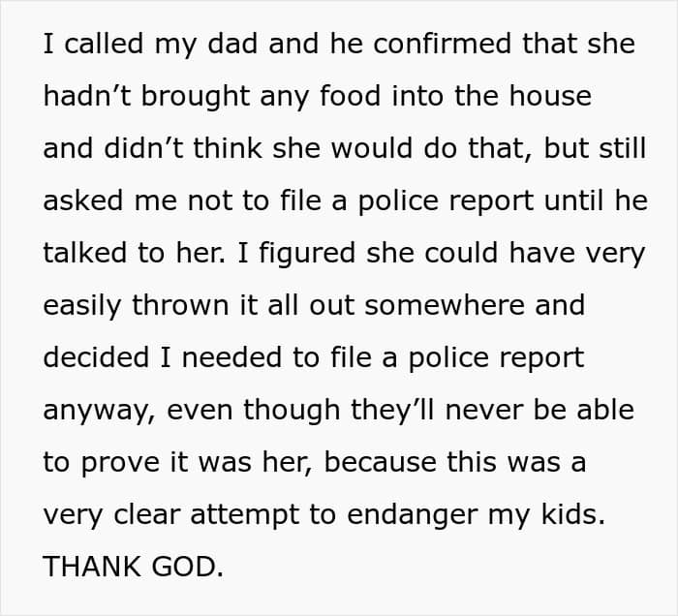Viewport: 678px width, 616px height.
Task: Click the "THANK GOD." text
Action: pos(133,567)
